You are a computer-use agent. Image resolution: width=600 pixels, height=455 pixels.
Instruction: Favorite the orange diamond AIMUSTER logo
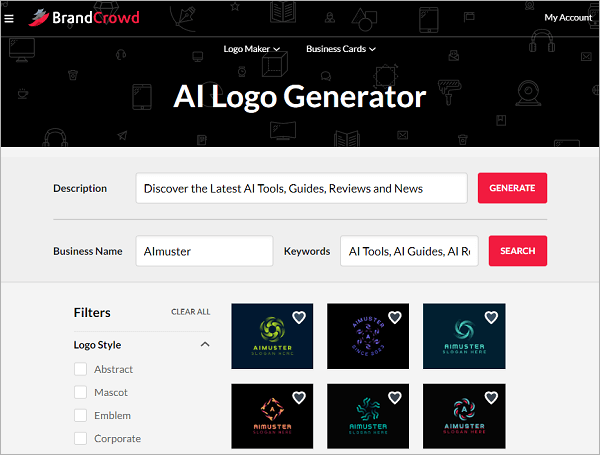[x=299, y=398]
